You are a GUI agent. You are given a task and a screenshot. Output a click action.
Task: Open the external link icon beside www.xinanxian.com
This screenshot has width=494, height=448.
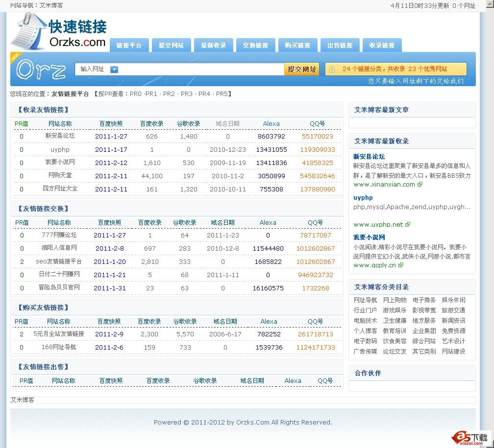(x=420, y=185)
